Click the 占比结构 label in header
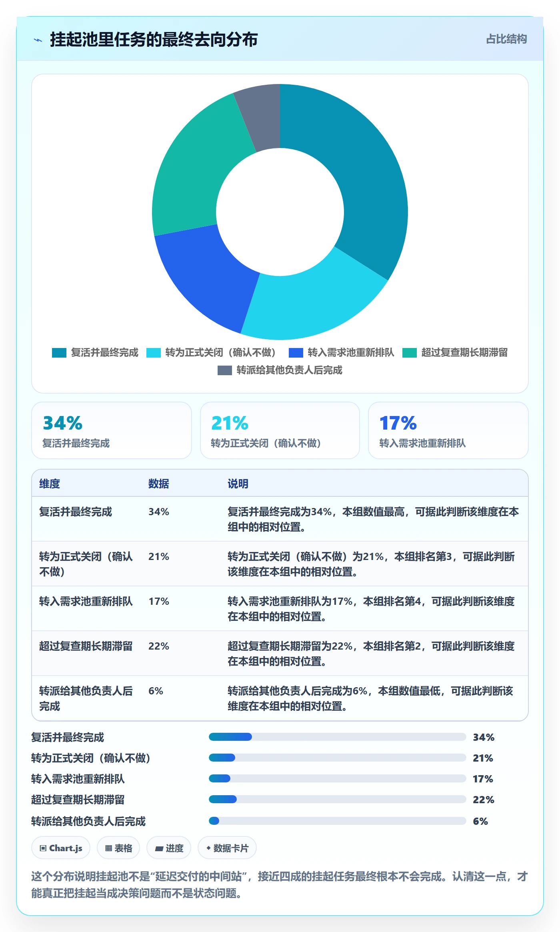This screenshot has height=932, width=560. point(506,39)
